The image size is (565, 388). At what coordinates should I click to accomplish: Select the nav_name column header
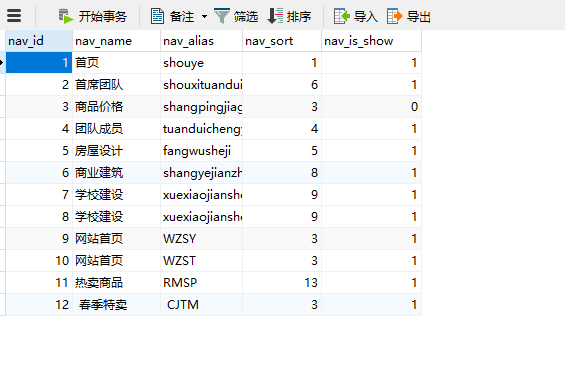(x=116, y=41)
